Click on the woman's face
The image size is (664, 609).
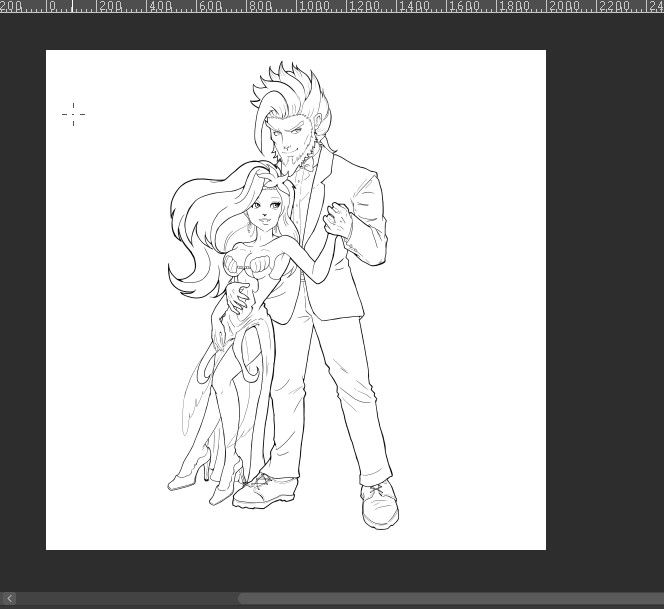point(261,210)
